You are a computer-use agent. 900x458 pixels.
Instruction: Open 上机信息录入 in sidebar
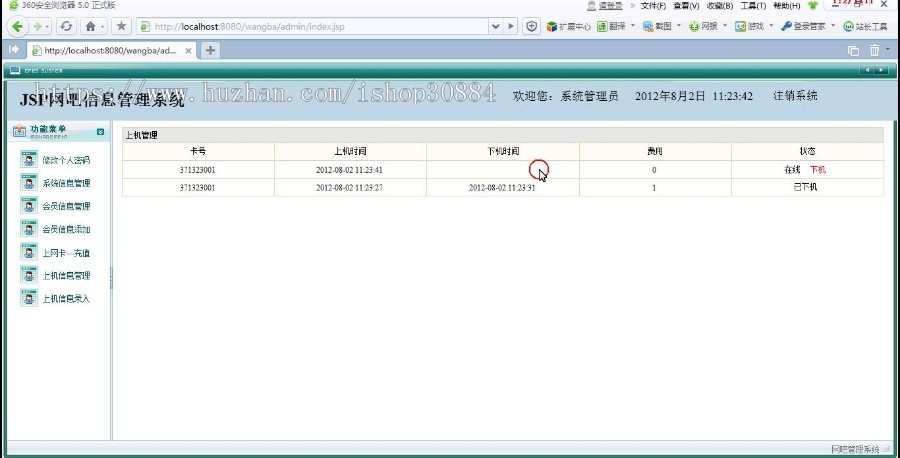tap(66, 298)
